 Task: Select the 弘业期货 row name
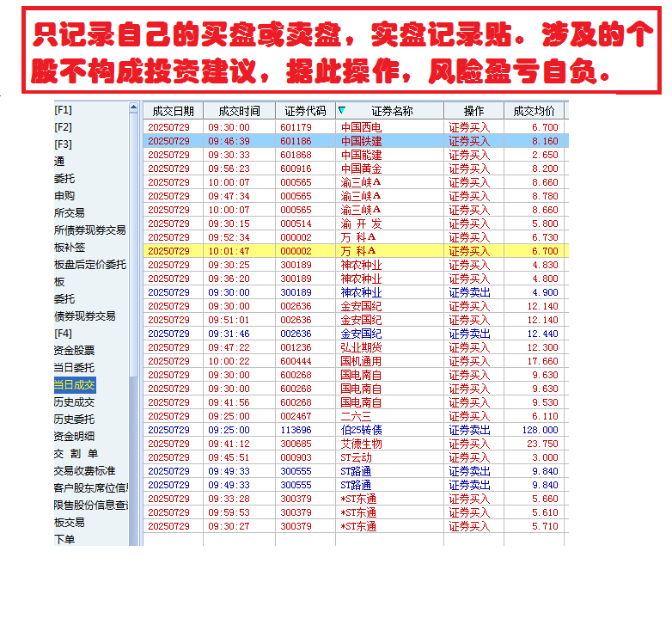[x=361, y=347]
